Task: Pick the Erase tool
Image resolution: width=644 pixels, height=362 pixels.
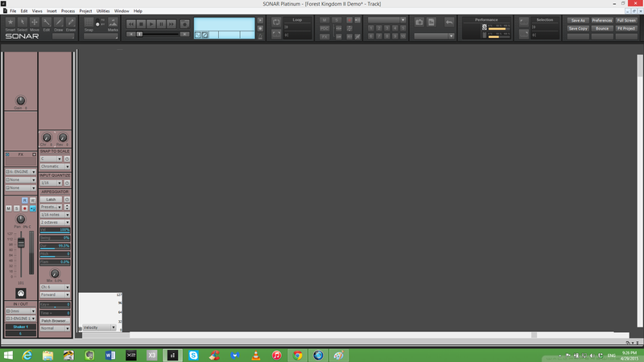Action: [x=72, y=23]
